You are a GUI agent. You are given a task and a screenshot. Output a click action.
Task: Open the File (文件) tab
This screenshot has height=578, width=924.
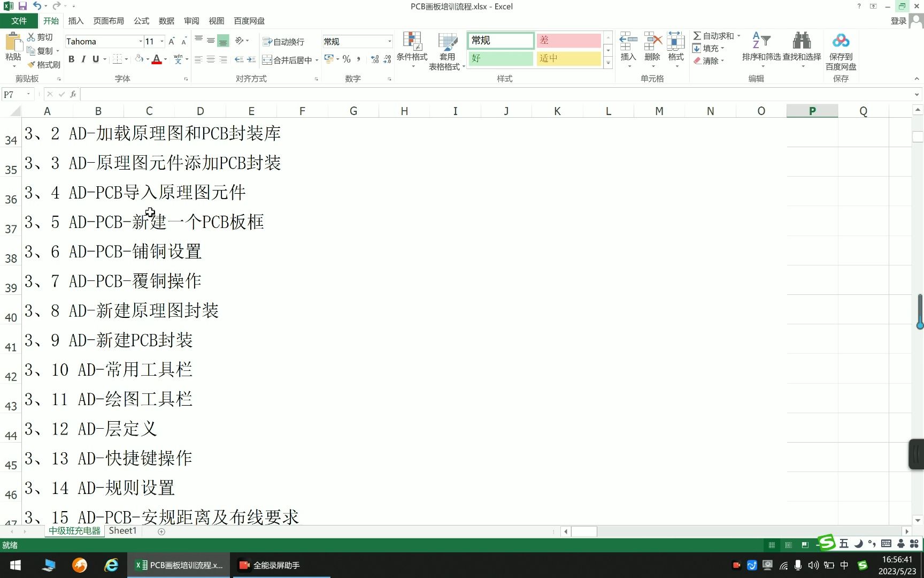pyautogui.click(x=19, y=21)
